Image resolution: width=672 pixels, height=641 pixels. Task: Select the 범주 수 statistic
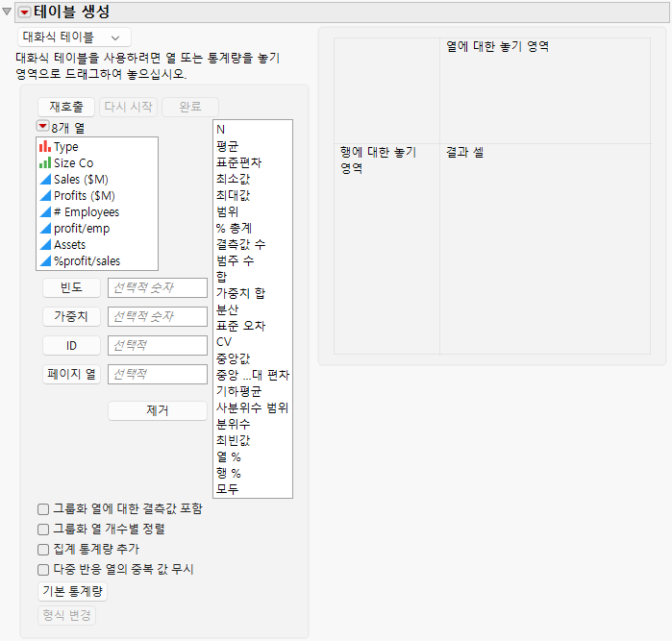(253, 260)
